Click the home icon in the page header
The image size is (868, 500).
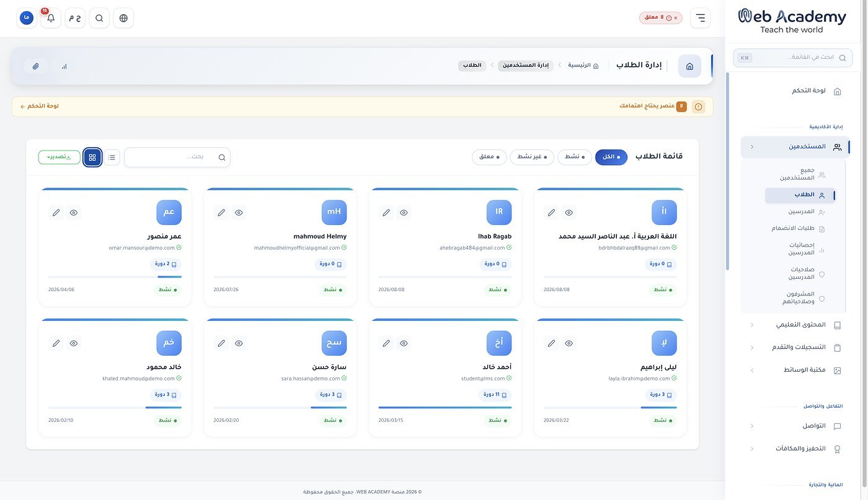click(x=689, y=66)
